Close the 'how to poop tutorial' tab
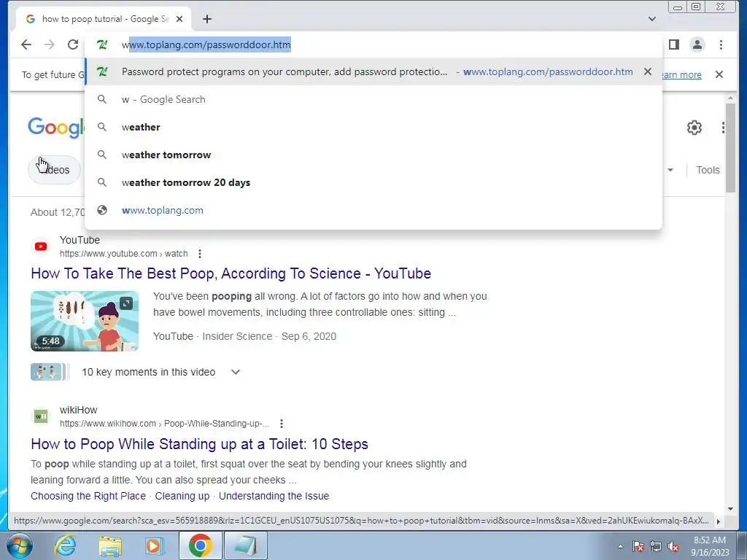 [x=179, y=19]
